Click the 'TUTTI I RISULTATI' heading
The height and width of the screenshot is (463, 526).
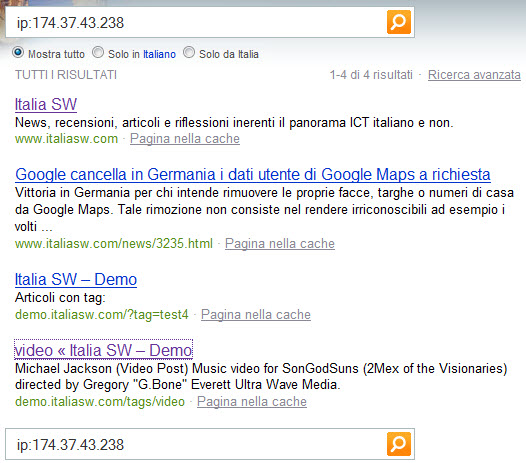point(66,75)
